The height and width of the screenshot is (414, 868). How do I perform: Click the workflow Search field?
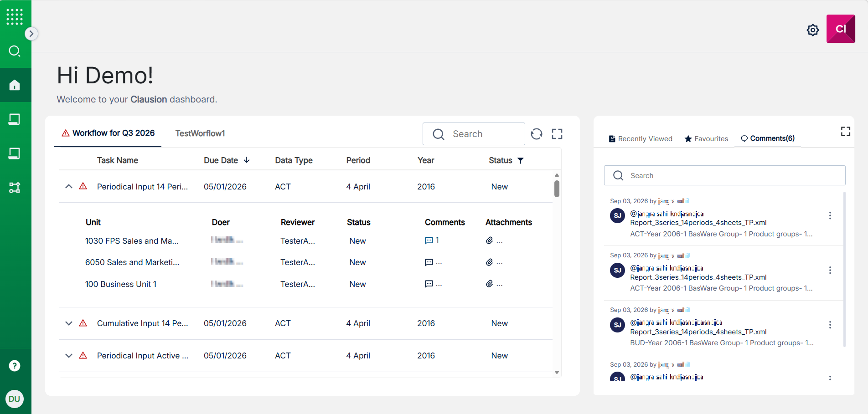(474, 134)
